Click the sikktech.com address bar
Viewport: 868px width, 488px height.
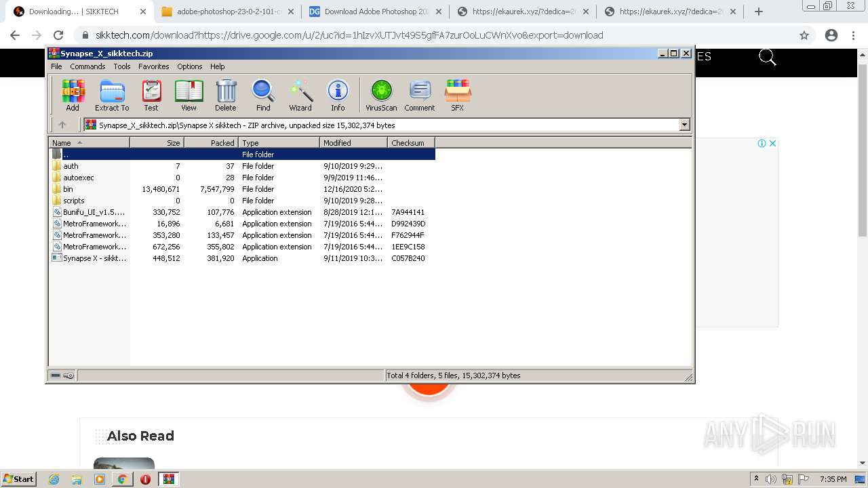click(434, 35)
